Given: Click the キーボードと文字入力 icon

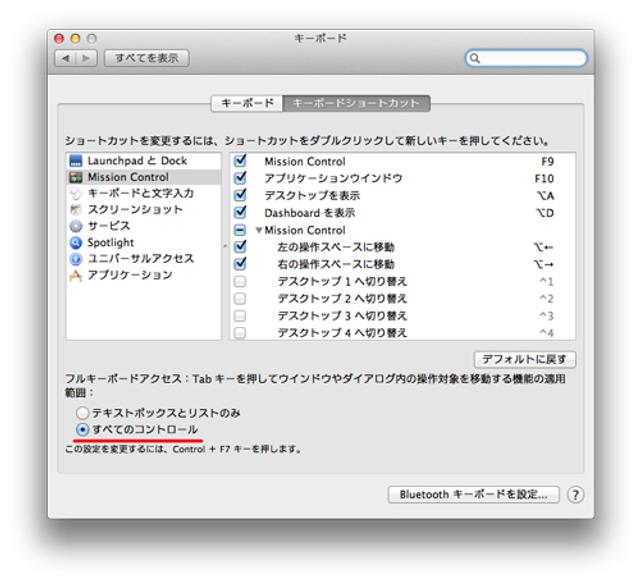Looking at the screenshot, I should pyautogui.click(x=76, y=193).
